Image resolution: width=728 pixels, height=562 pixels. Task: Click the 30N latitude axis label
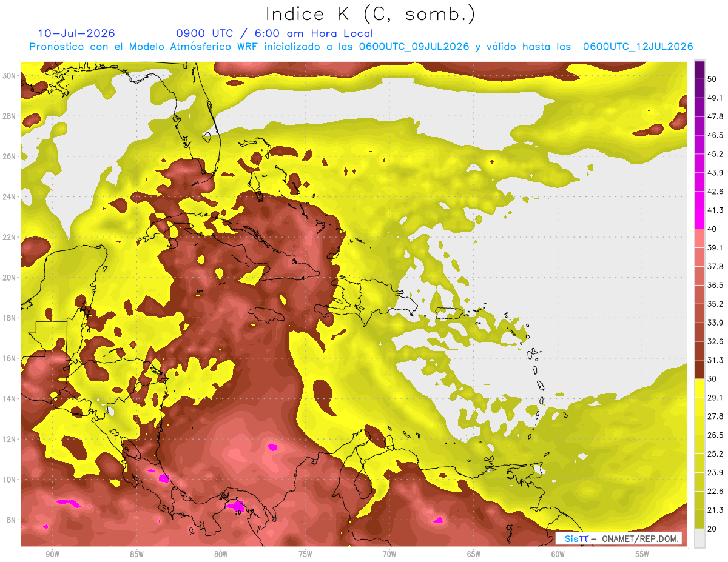point(9,76)
